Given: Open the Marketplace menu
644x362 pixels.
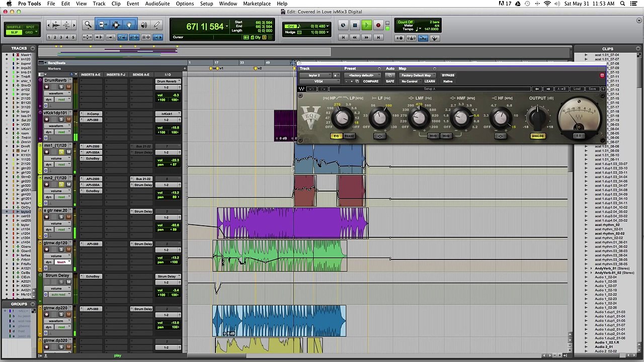Looking at the screenshot, I should 257,4.
